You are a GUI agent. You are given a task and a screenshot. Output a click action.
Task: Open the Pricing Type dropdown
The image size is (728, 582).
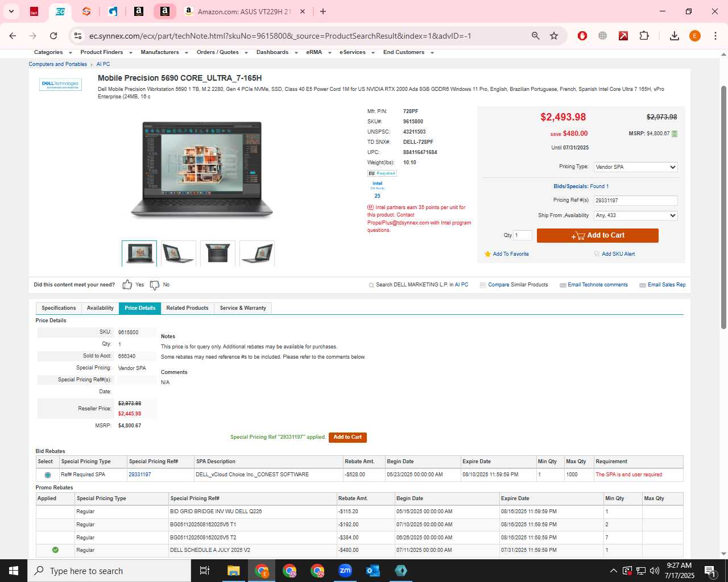click(636, 167)
